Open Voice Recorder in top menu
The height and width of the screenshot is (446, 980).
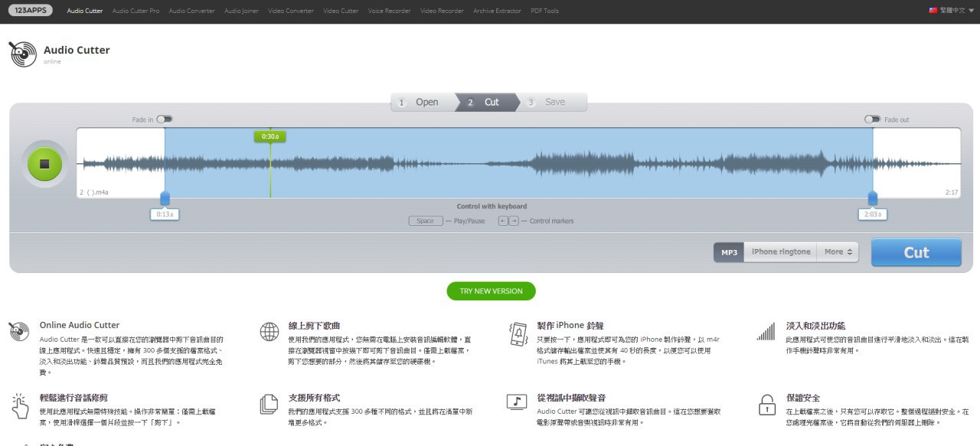[389, 11]
